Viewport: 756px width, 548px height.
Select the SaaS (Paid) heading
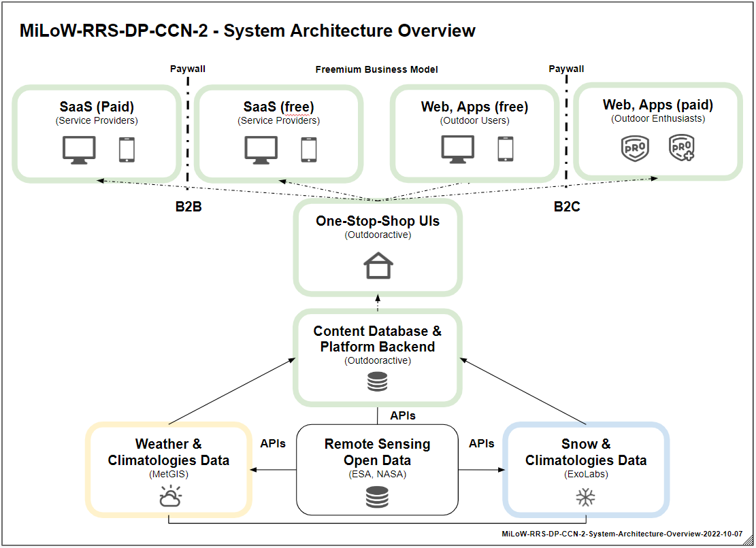point(97,107)
